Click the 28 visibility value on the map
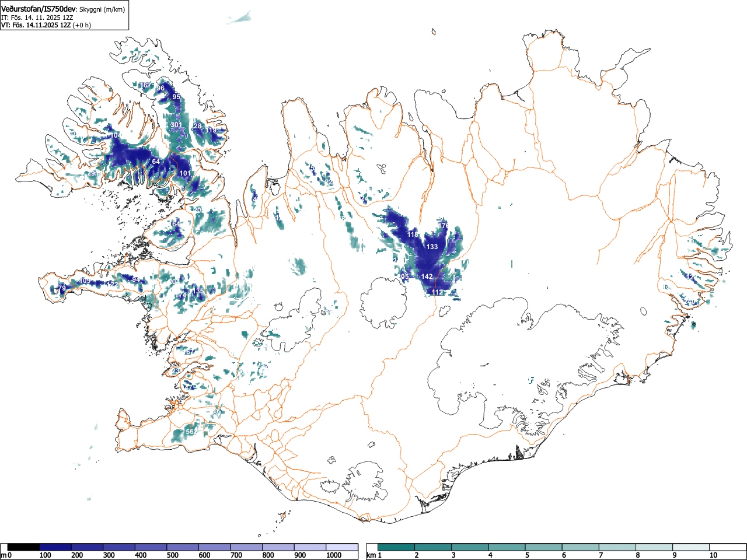 (x=197, y=126)
